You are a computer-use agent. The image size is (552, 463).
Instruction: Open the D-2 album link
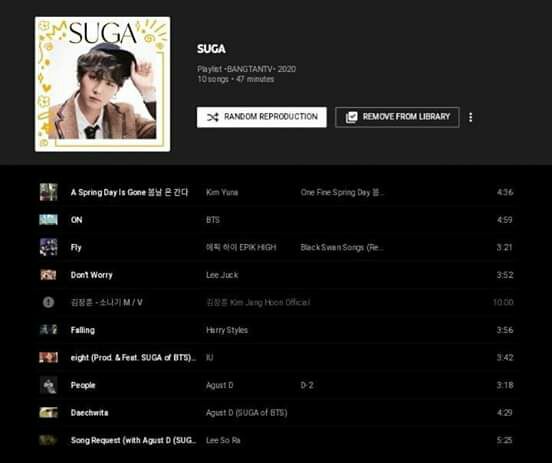point(307,385)
